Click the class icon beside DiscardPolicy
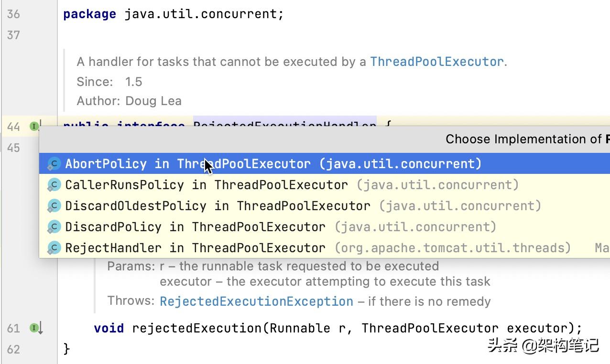 click(x=54, y=226)
